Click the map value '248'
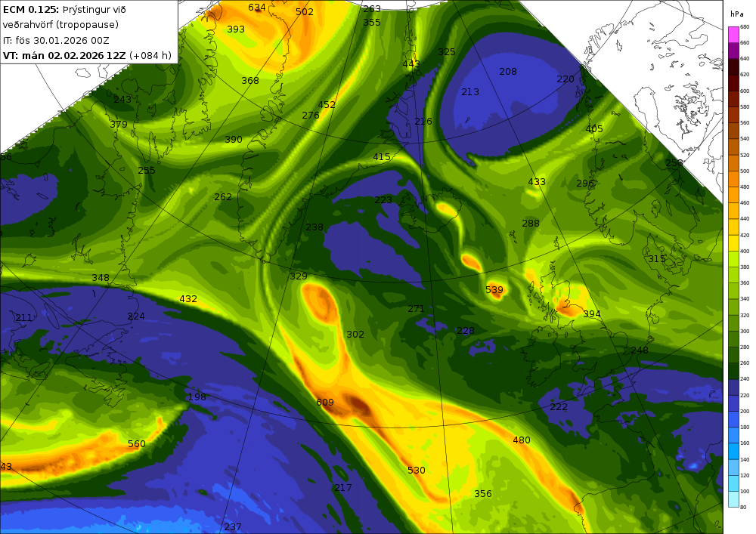The height and width of the screenshot is (534, 756). (x=640, y=350)
